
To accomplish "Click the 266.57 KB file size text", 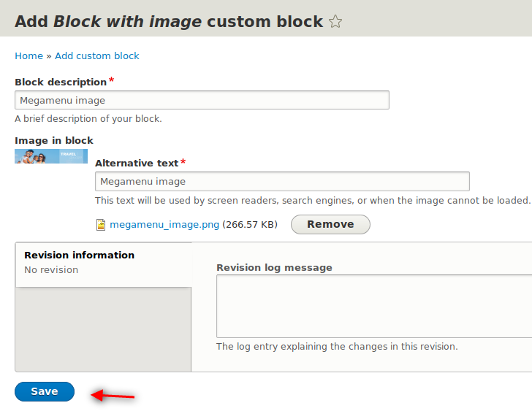I will pyautogui.click(x=250, y=225).
